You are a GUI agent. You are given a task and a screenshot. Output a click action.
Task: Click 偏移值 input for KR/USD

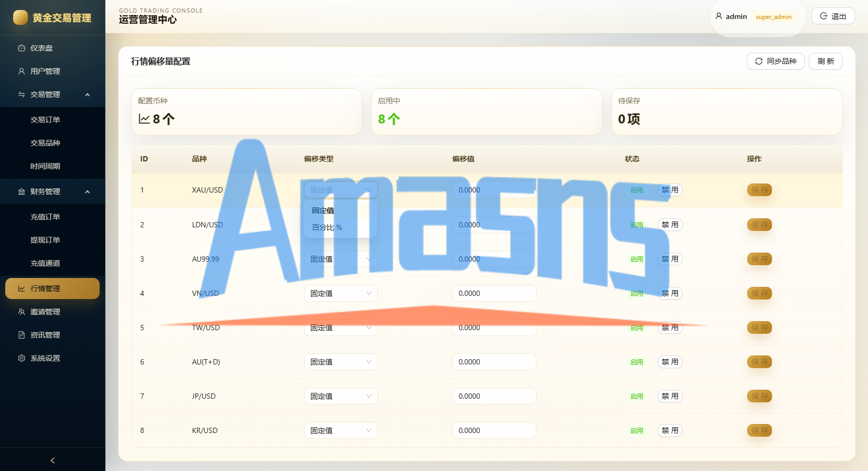[494, 430]
